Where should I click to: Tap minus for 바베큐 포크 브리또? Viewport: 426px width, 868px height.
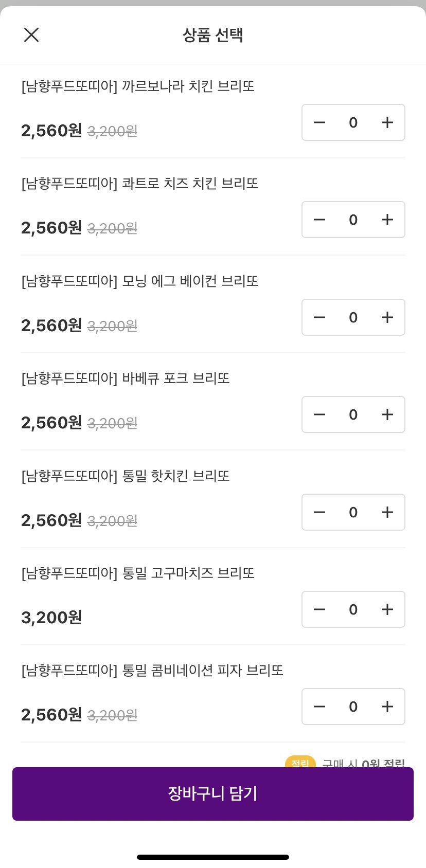[319, 414]
